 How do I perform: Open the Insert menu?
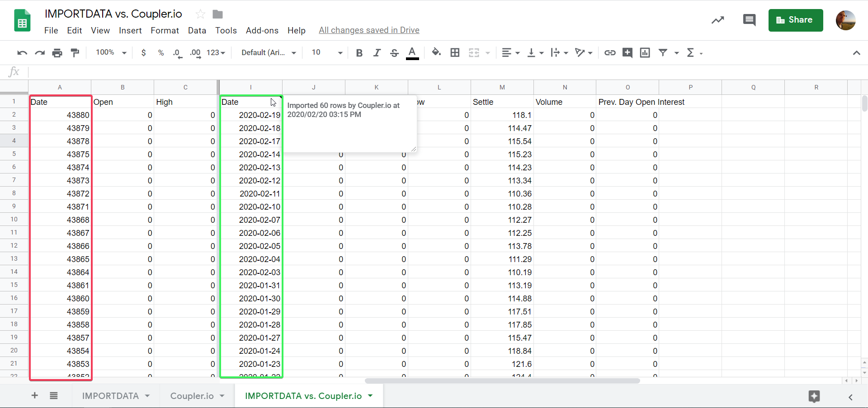pyautogui.click(x=130, y=30)
